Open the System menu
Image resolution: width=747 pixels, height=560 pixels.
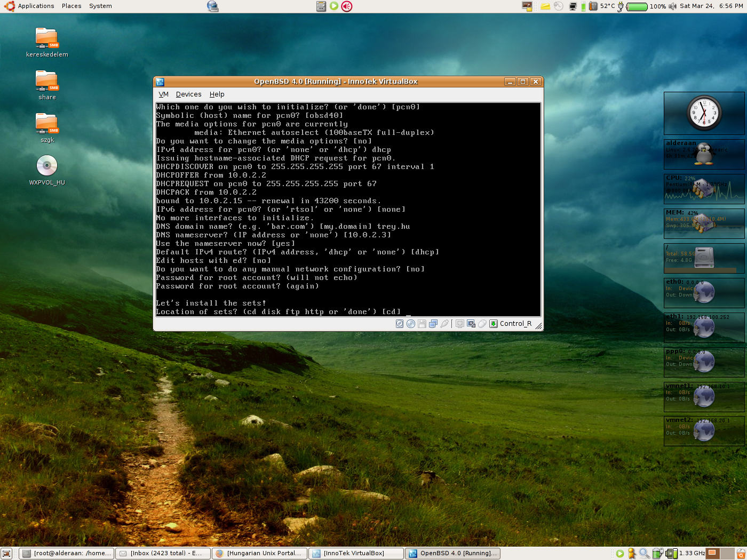click(x=100, y=6)
